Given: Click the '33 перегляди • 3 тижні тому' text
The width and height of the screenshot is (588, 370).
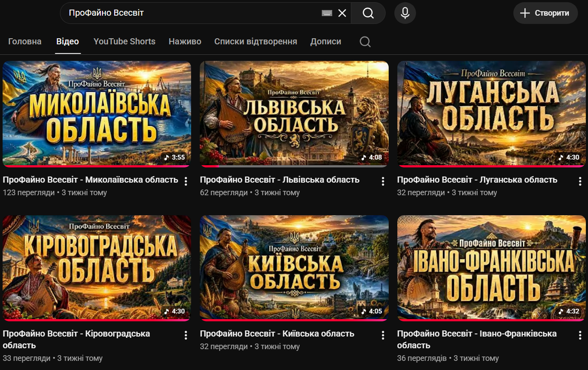Looking at the screenshot, I should (53, 358).
